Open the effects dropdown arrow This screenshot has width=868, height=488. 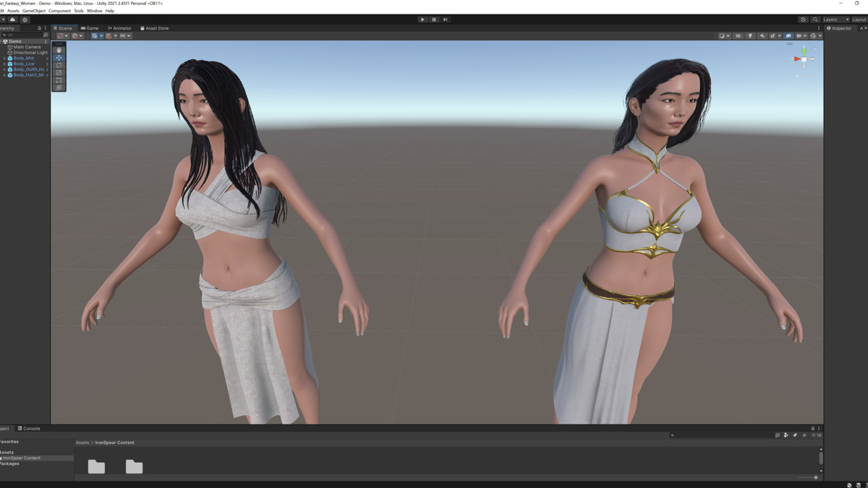[780, 35]
